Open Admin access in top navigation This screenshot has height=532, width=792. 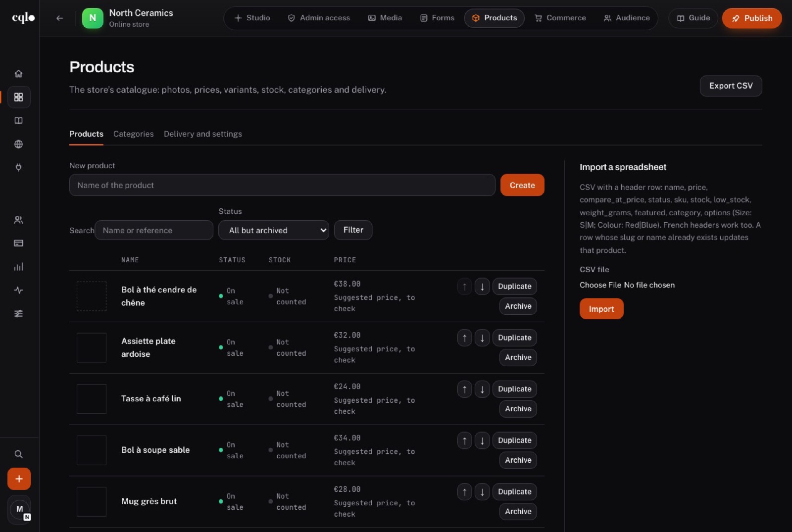tap(319, 18)
